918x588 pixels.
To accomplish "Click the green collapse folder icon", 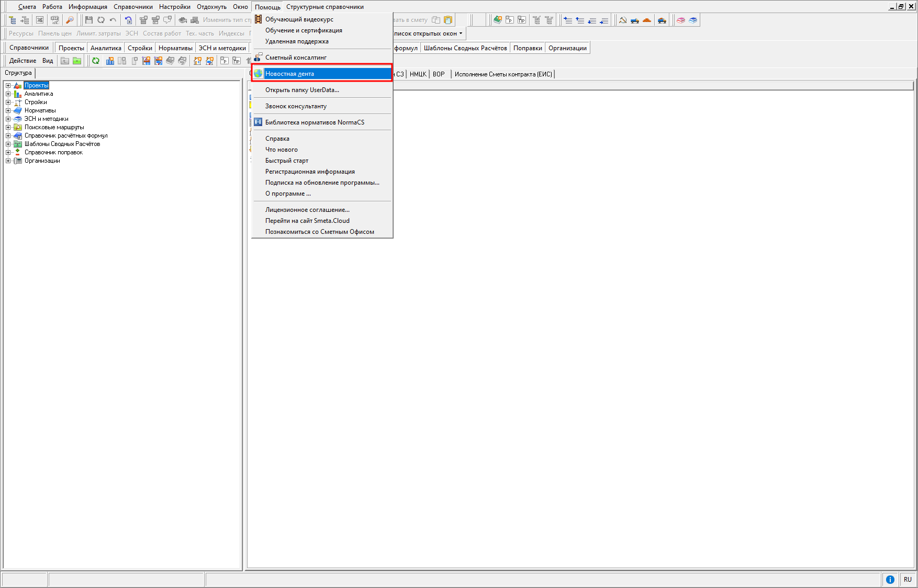I will 77,61.
